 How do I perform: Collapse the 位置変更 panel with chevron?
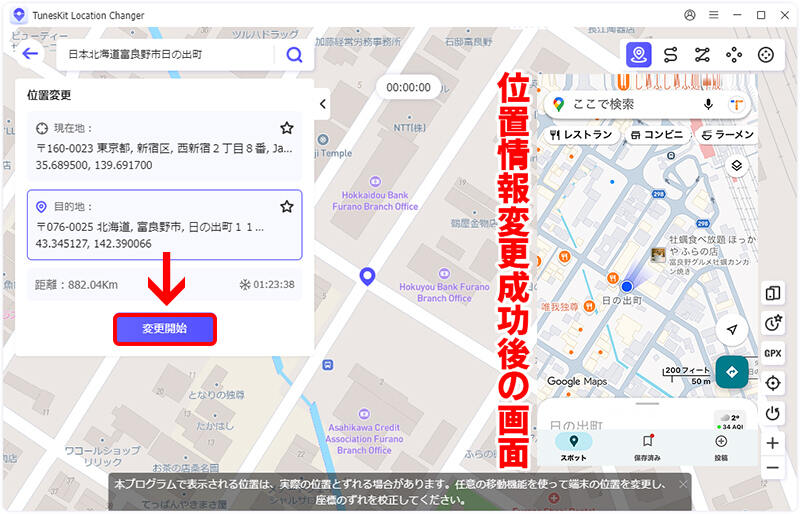click(323, 104)
